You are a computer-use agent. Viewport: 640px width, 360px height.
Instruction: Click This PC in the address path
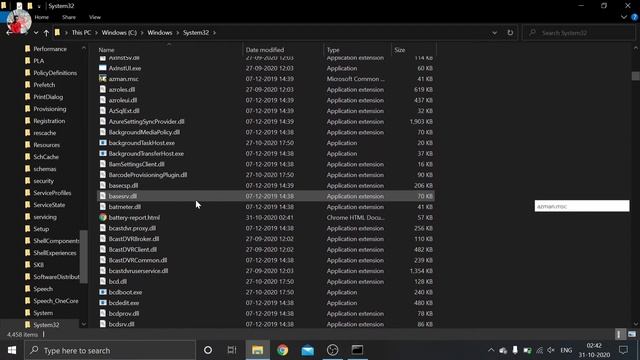tap(81, 33)
